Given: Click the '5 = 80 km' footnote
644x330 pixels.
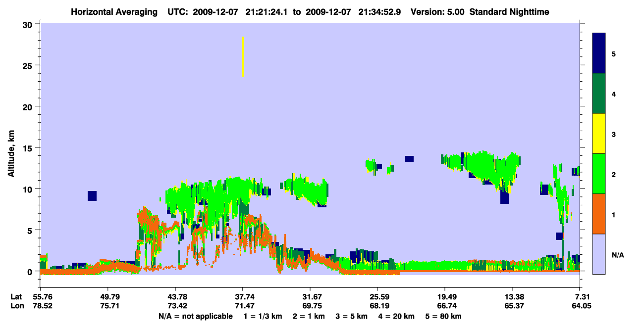Looking at the screenshot, I should 443,316.
